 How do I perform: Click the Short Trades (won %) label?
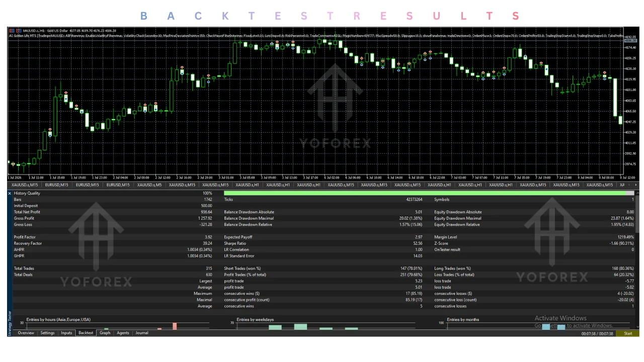click(x=243, y=268)
